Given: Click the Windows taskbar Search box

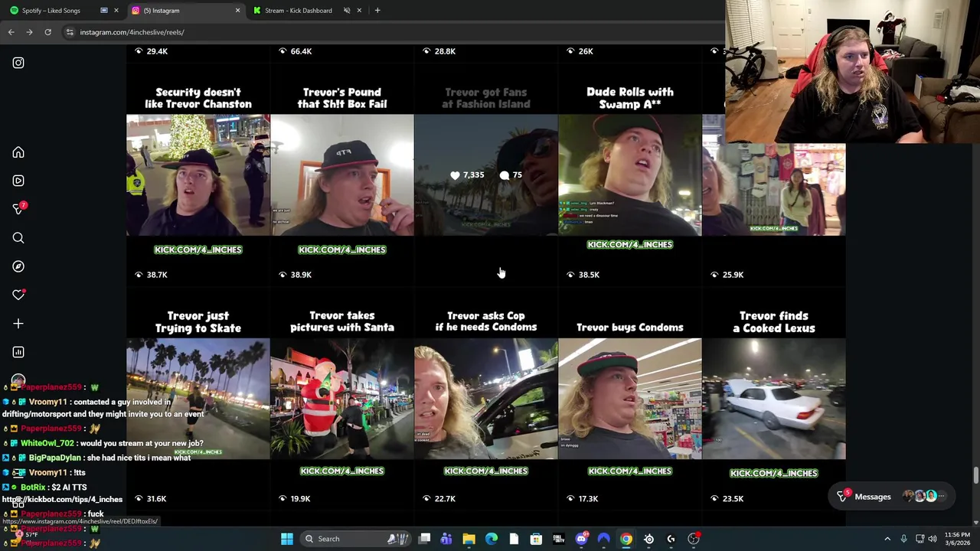Looking at the screenshot, I should click(355, 539).
